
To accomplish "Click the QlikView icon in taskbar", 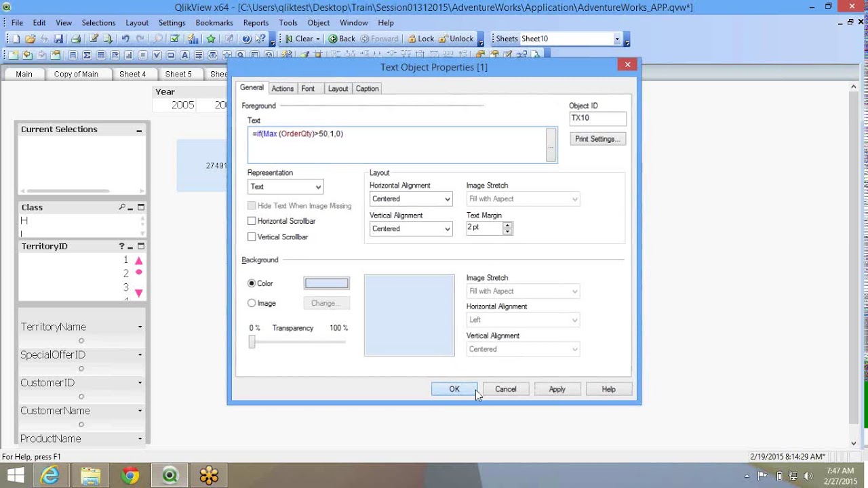I will (x=170, y=476).
